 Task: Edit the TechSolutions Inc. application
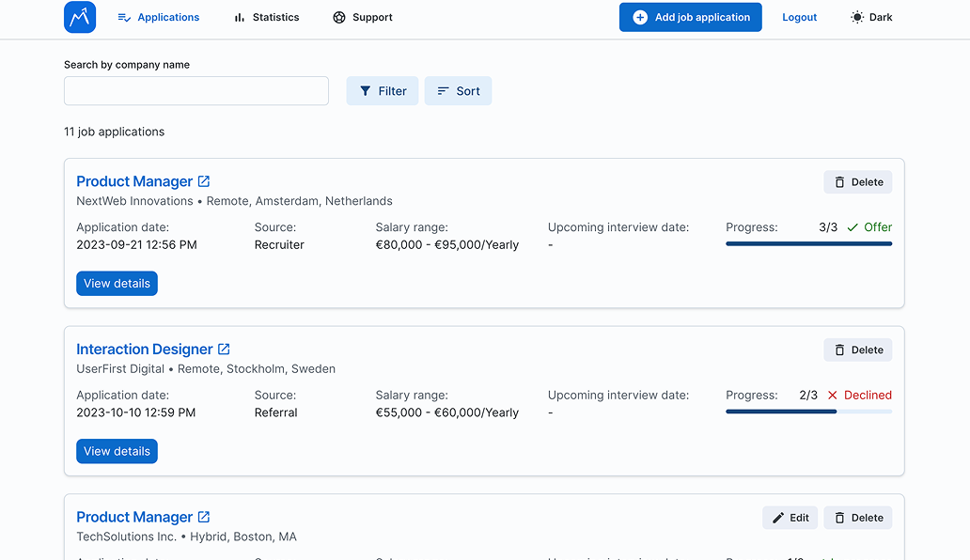click(790, 518)
